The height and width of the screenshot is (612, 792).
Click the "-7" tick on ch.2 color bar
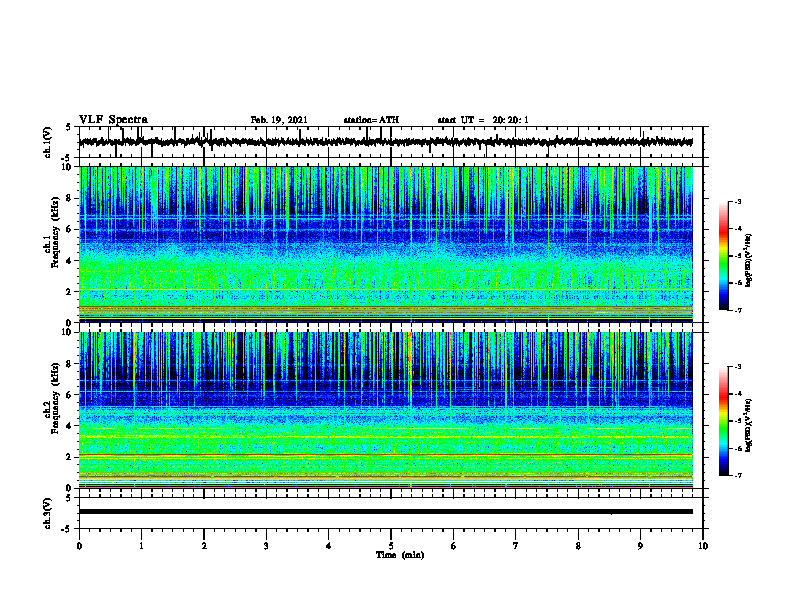point(737,476)
